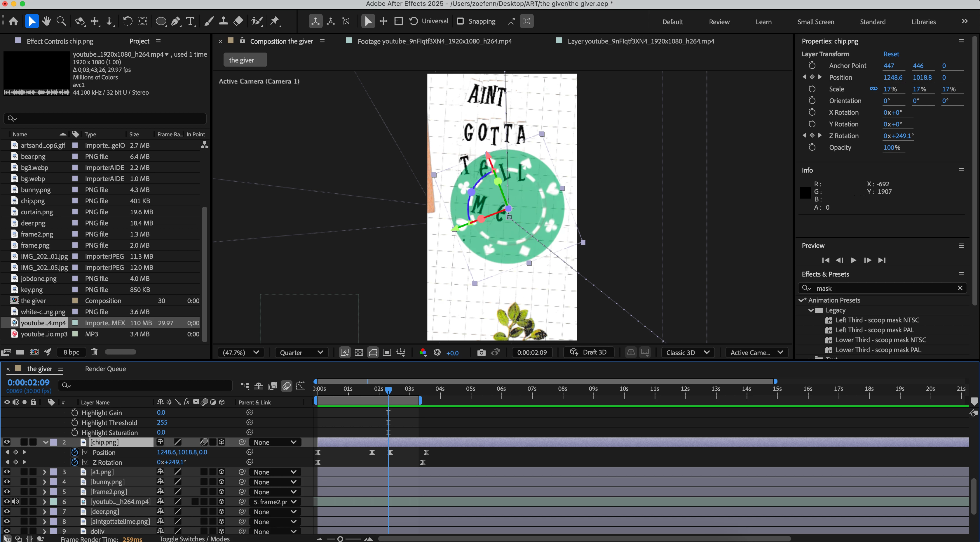Select the Type tool in toolbar
The image size is (980, 542).
190,21
